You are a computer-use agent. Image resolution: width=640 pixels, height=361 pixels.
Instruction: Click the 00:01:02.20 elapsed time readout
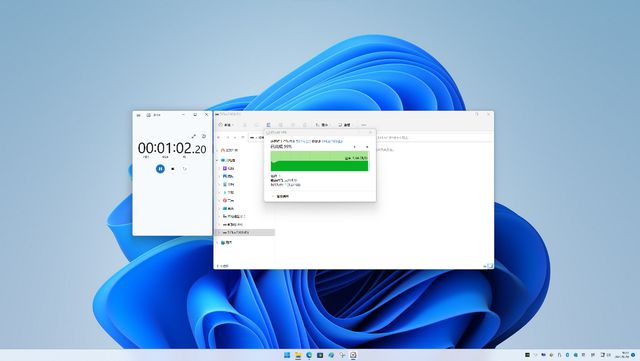tap(172, 148)
